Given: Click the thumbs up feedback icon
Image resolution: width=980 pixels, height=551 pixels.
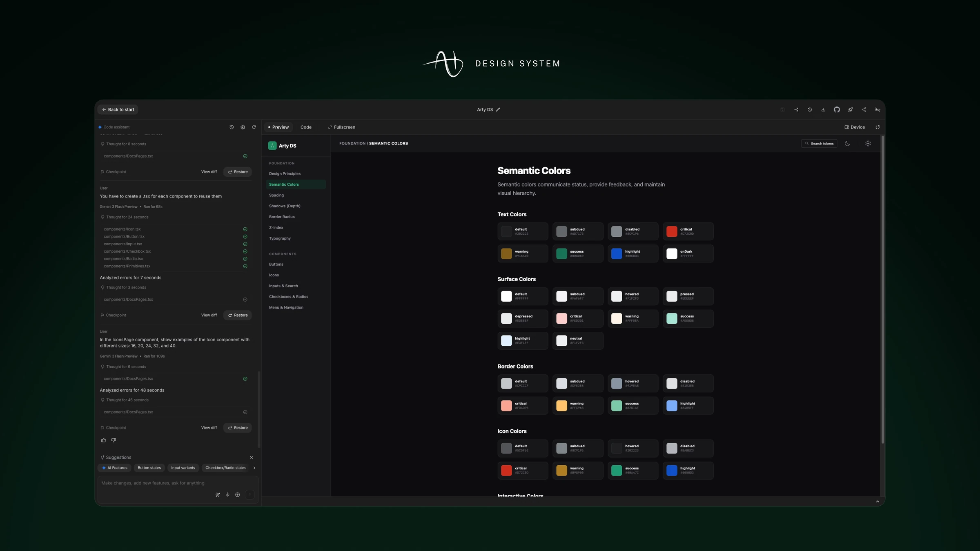Looking at the screenshot, I should tap(103, 440).
